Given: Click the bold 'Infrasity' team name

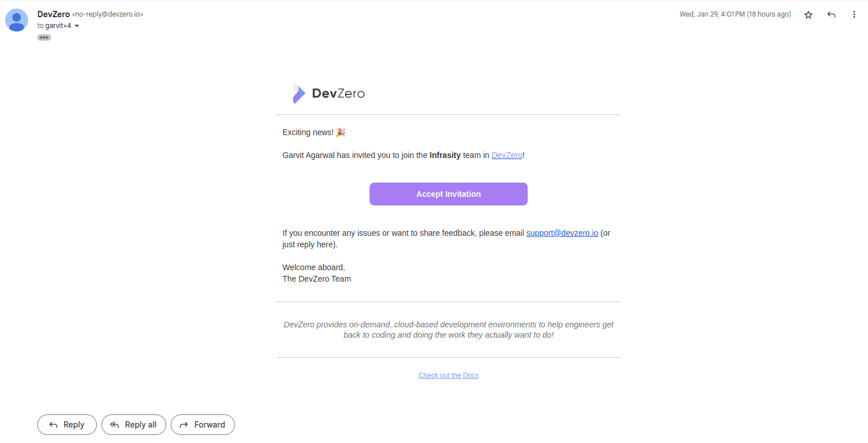Looking at the screenshot, I should pyautogui.click(x=445, y=155).
